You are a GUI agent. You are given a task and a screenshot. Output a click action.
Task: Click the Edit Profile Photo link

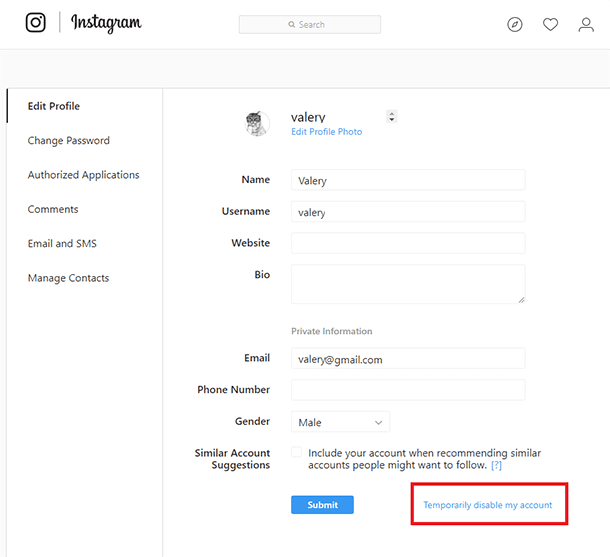pyautogui.click(x=326, y=132)
